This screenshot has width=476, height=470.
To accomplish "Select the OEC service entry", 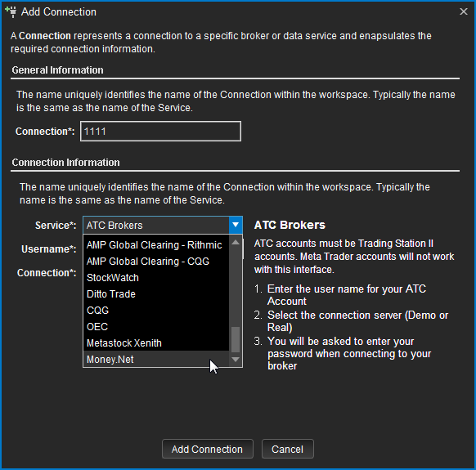I will [x=156, y=327].
